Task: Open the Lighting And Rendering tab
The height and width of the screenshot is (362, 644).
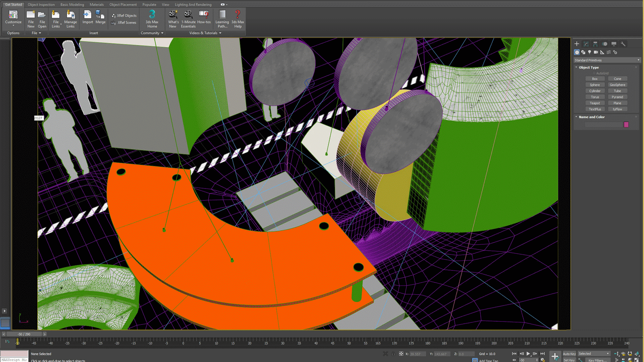Action: coord(193,5)
